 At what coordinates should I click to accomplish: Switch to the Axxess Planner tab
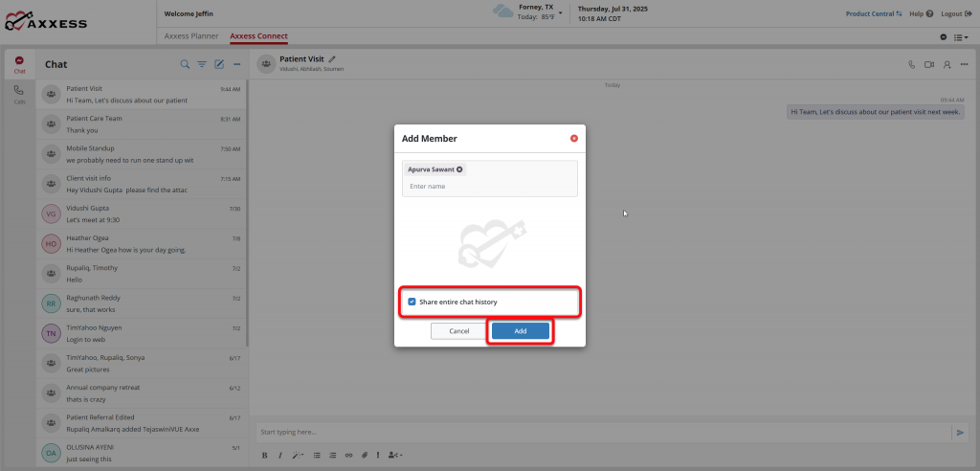[x=191, y=36]
